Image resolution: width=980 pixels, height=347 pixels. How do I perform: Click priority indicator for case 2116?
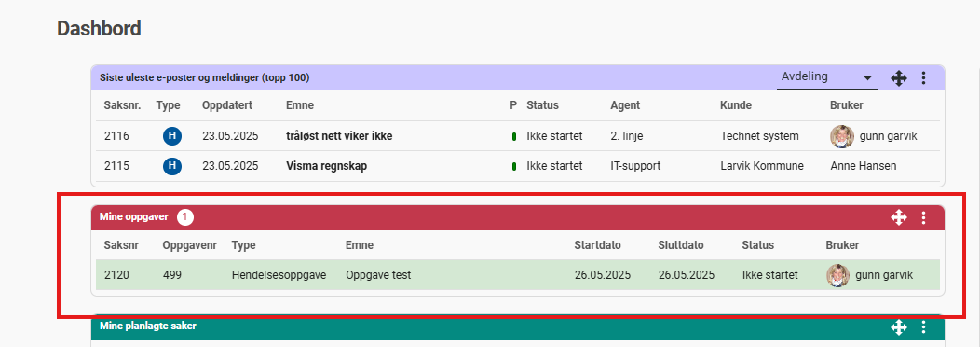click(513, 136)
